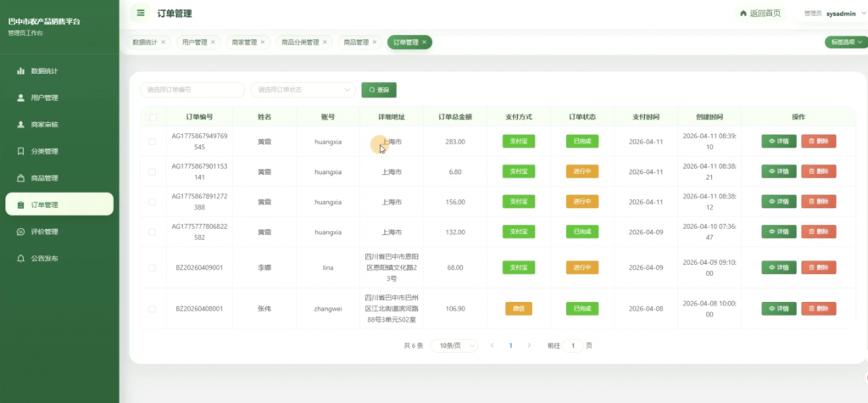Screen dimensions: 868x403
Task: Open 商家审核 in the sidebar
Action: click(59, 125)
